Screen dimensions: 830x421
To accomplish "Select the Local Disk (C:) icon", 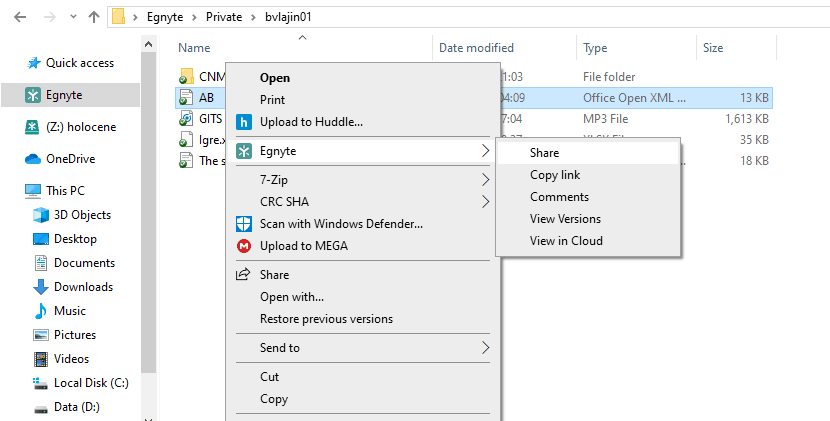I will pos(41,383).
